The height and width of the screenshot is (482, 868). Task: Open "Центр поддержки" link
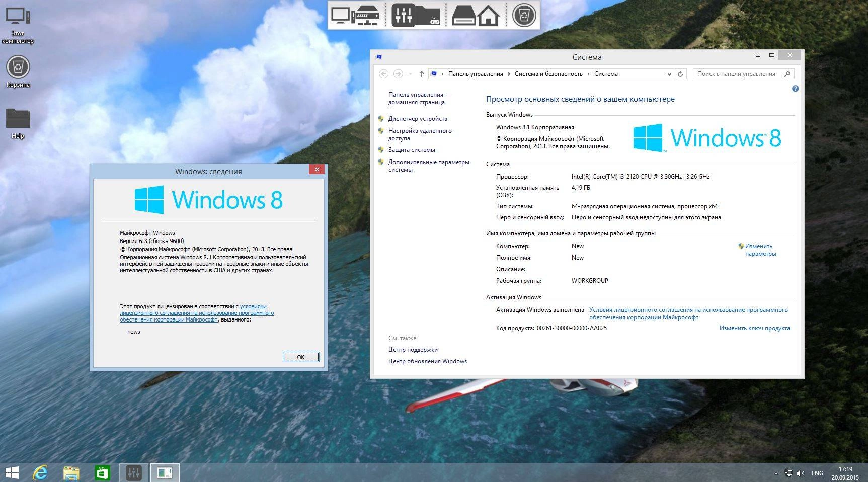tap(413, 350)
